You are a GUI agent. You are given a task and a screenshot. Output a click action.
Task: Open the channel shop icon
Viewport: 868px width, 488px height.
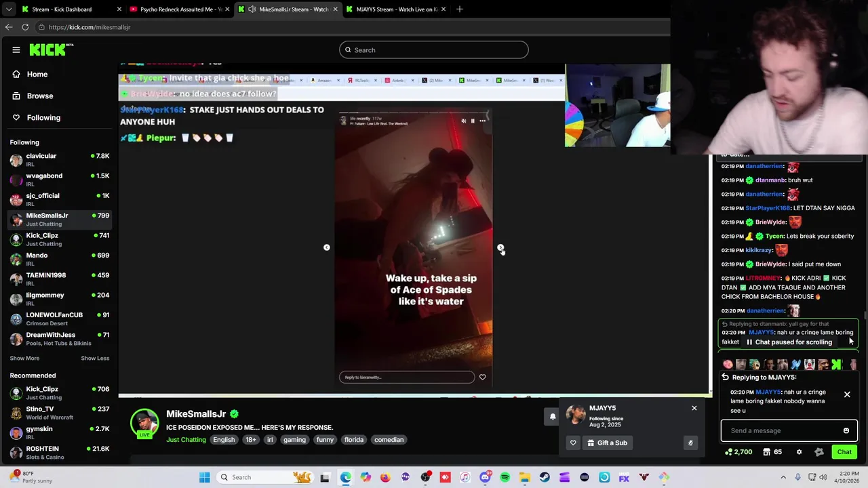click(766, 452)
